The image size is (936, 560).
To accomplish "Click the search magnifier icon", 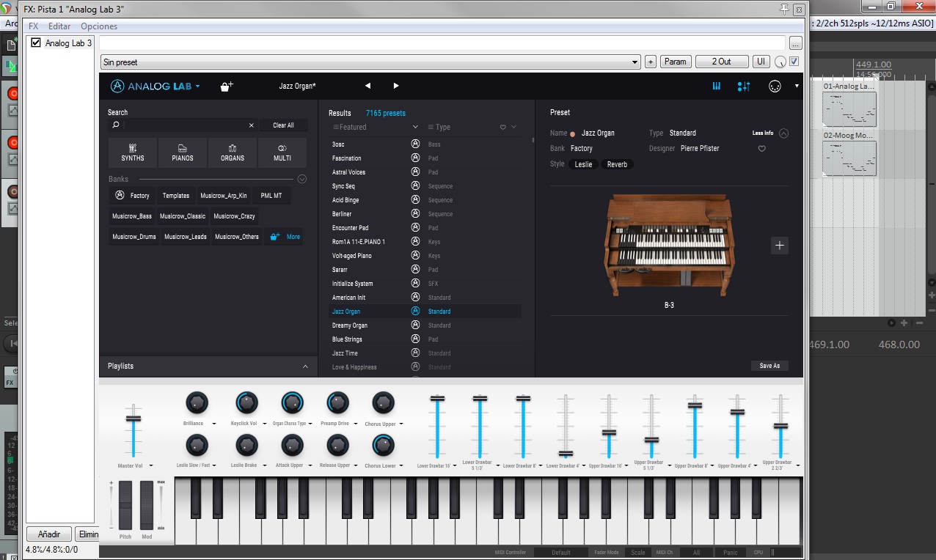I will pyautogui.click(x=115, y=125).
